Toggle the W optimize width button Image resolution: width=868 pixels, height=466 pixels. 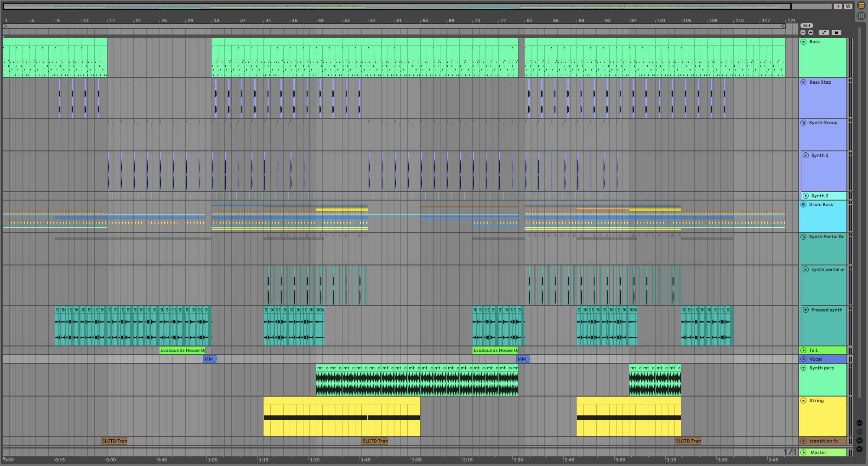[848, 6]
